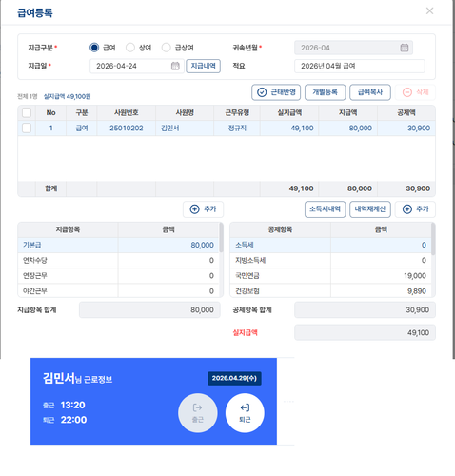
Task: Click the 출근 clock-in round button
Action: coord(198,413)
